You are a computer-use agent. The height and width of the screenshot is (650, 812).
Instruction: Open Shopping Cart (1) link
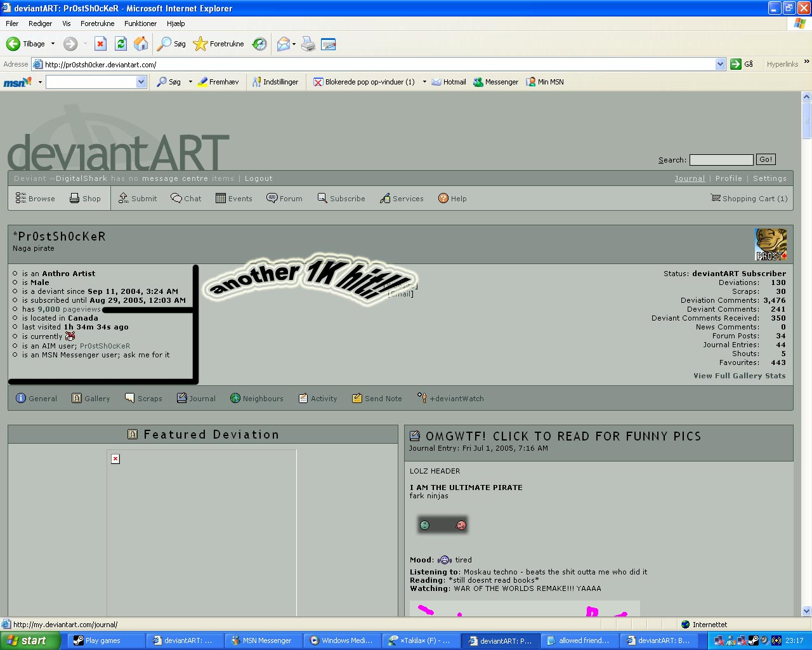749,199
